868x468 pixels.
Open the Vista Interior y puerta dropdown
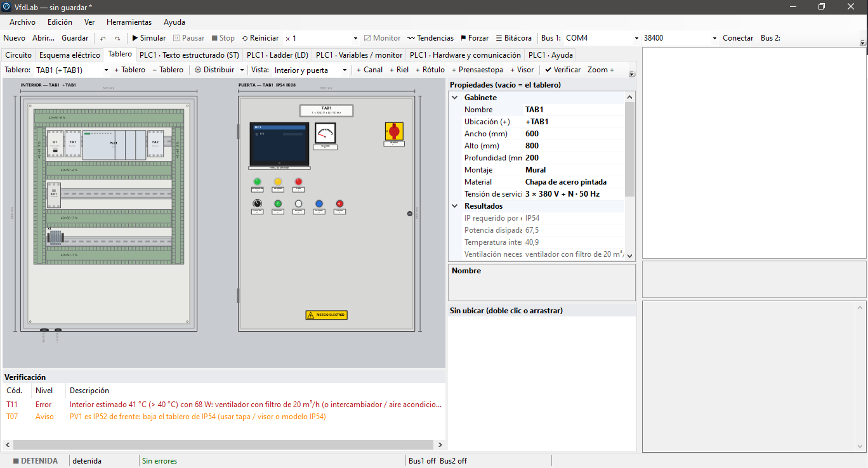[x=345, y=70]
